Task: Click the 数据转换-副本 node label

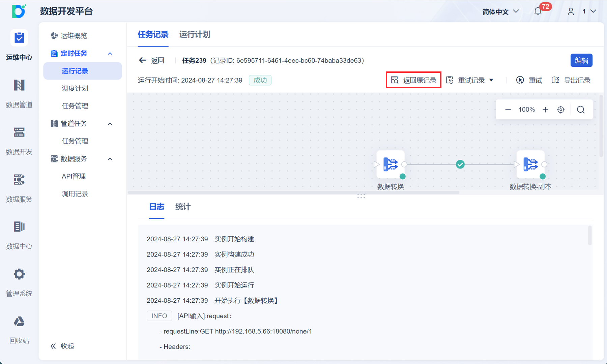Action: point(530,187)
